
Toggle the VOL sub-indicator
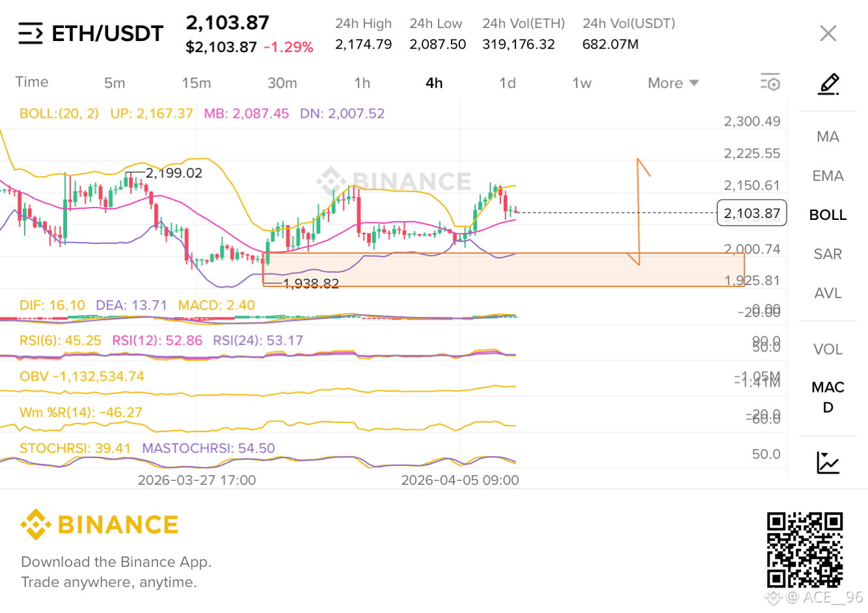coord(828,349)
